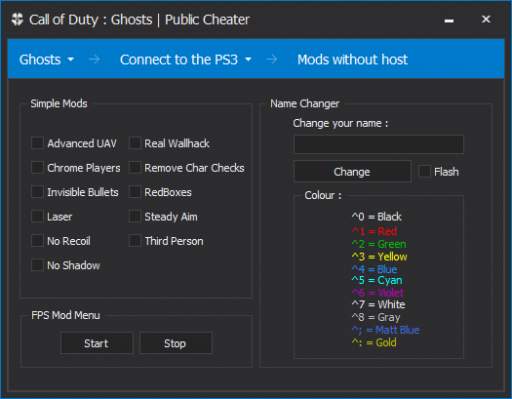Screen dimensions: 512x399
Task: Click the ^3 = Yellow colour code
Action: (x=379, y=257)
